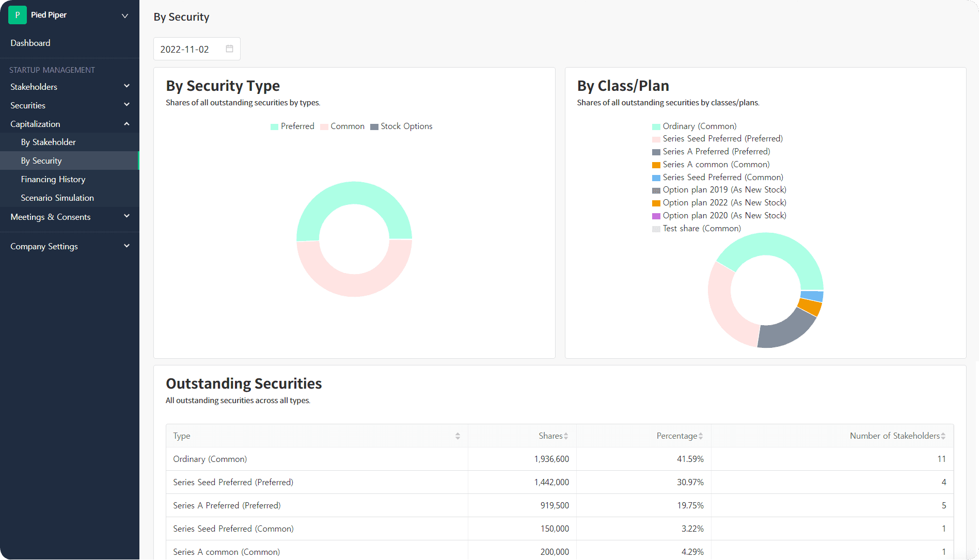Click the Pied Piper company logo

(x=17, y=15)
